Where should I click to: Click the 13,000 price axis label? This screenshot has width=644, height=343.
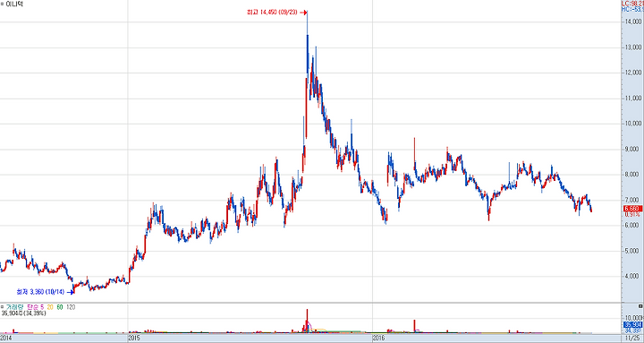tap(633, 47)
